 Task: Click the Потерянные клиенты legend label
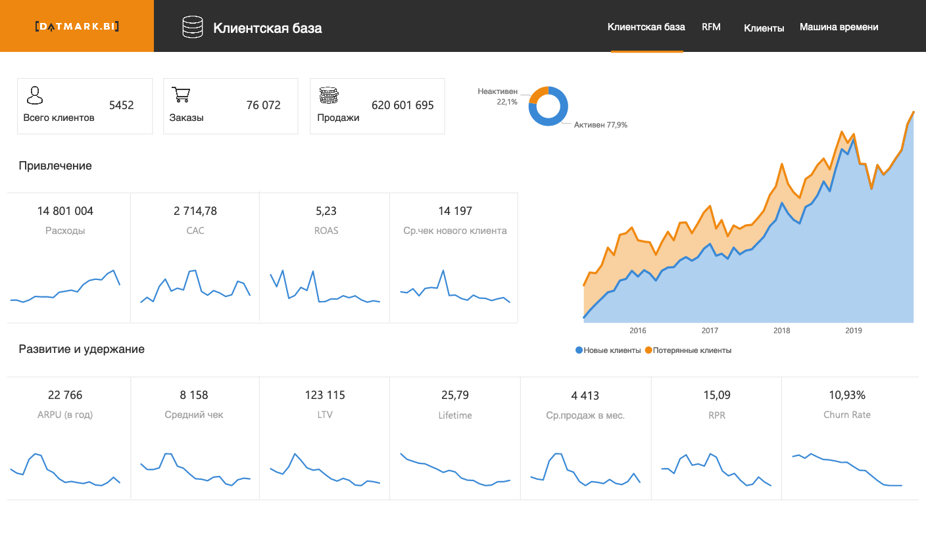[692, 350]
